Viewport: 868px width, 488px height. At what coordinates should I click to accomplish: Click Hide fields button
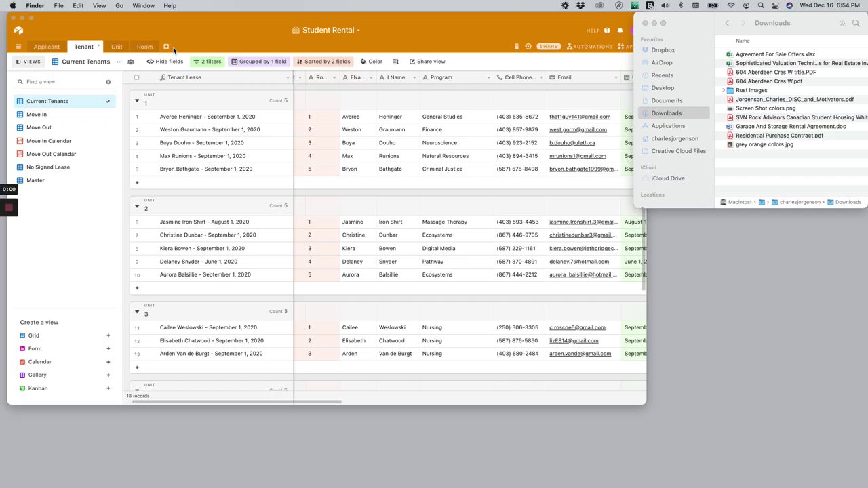pyautogui.click(x=165, y=62)
